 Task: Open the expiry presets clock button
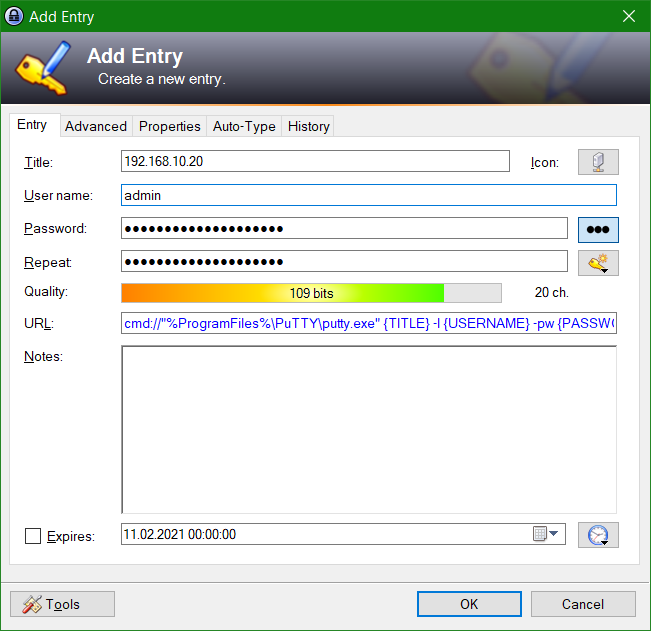tap(598, 535)
